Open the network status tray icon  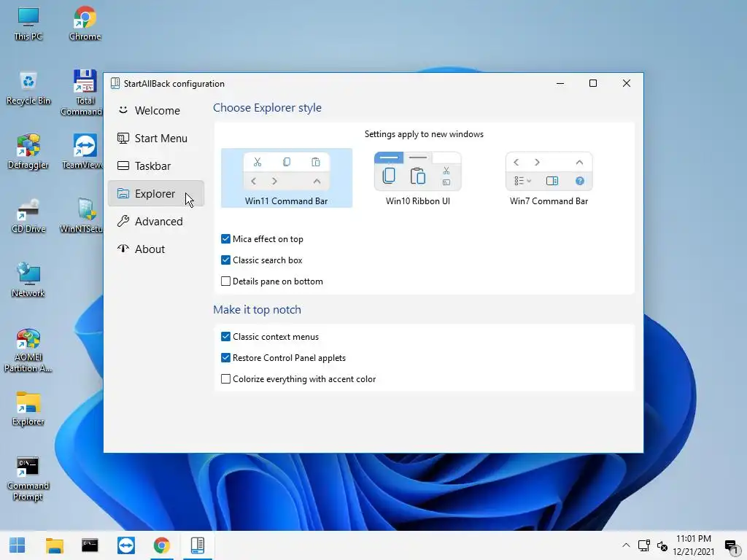[x=644, y=545]
